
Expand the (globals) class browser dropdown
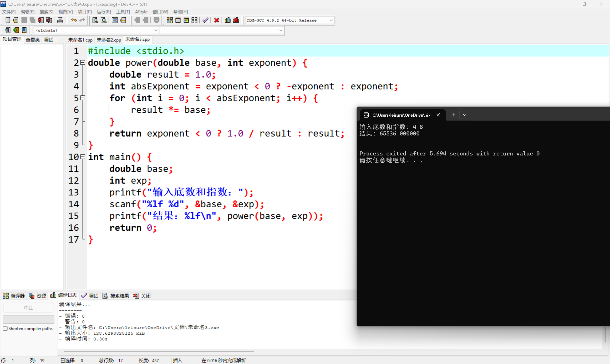pos(156,30)
